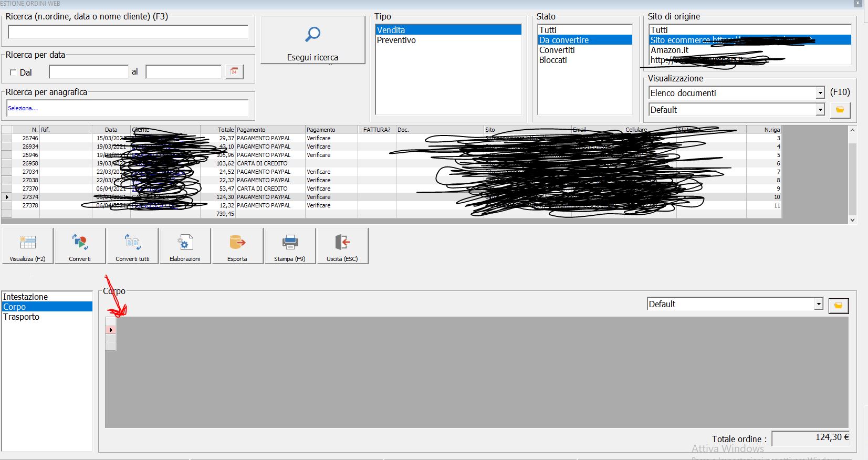Click the Totale ordine amount field
The width and height of the screenshot is (868, 460).
[x=811, y=437]
